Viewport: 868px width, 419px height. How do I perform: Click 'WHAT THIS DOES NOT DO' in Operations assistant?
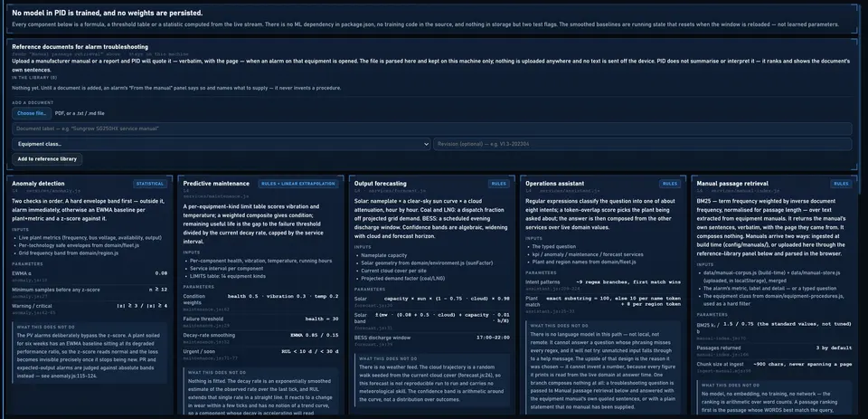[559, 325]
